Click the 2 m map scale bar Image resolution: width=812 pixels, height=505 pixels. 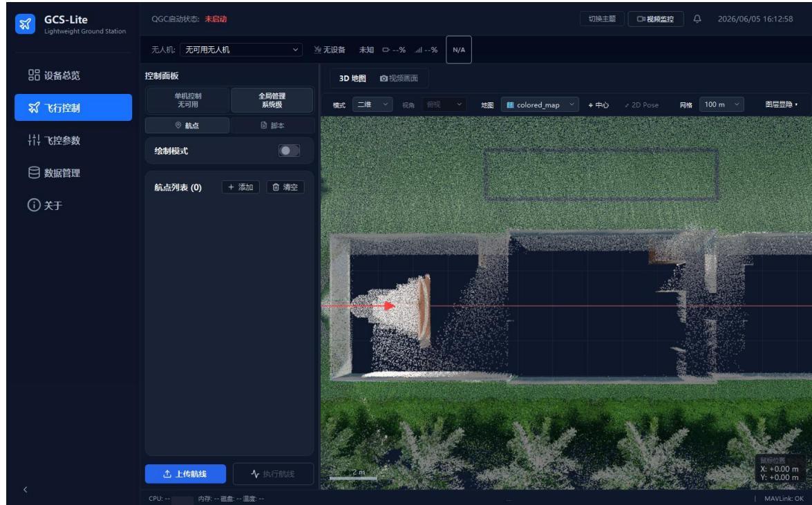tap(354, 475)
